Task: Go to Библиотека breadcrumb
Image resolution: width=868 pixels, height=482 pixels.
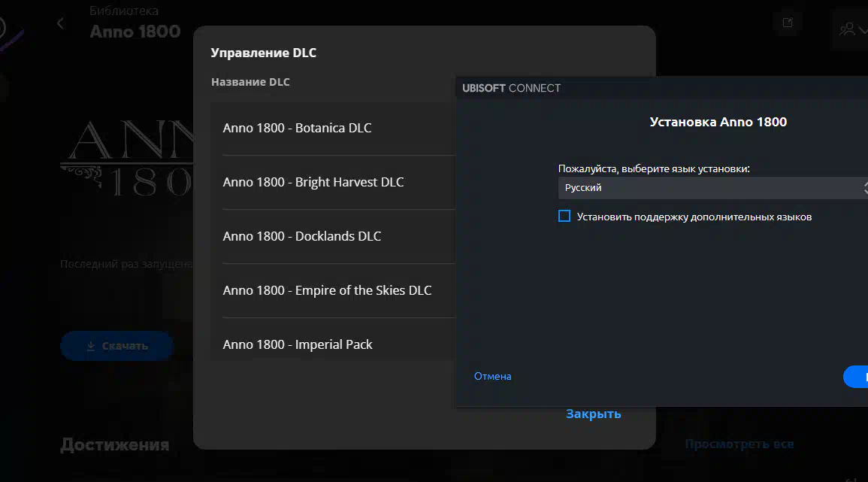Action: pos(124,11)
